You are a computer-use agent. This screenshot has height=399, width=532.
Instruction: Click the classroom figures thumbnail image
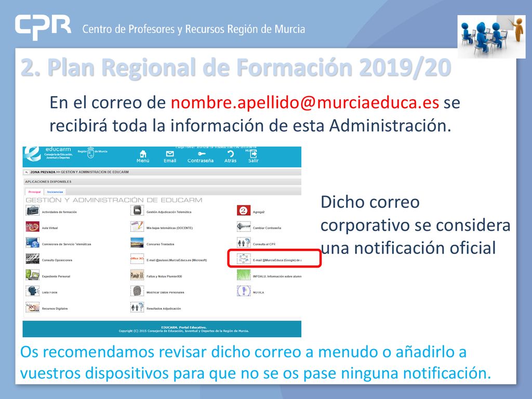tap(491, 36)
